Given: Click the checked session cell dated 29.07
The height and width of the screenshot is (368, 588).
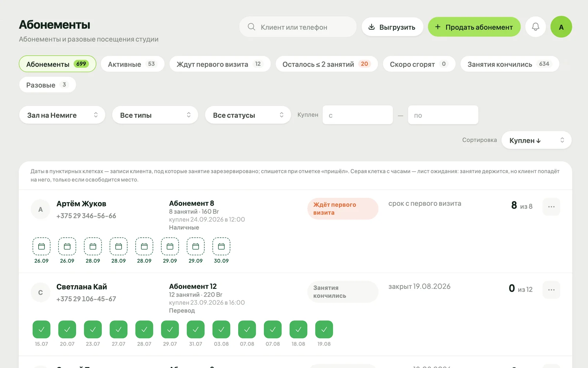Looking at the screenshot, I should tap(170, 329).
